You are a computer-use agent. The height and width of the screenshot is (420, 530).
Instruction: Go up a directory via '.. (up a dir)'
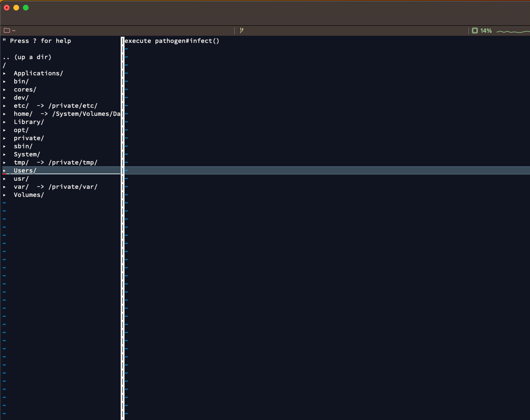[27, 57]
